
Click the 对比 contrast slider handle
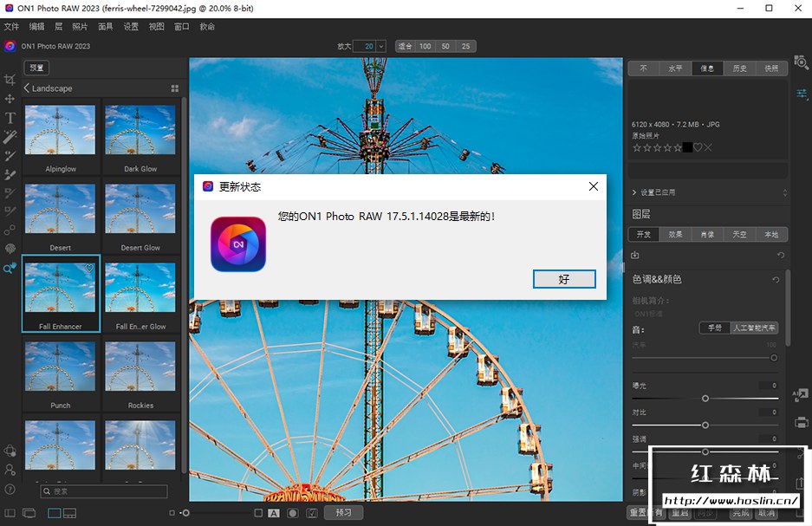[705, 425]
